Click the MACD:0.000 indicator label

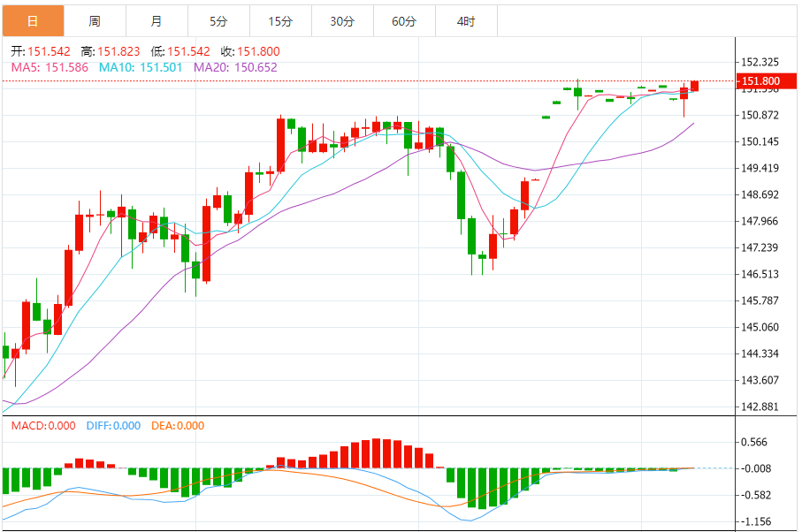pyautogui.click(x=43, y=426)
